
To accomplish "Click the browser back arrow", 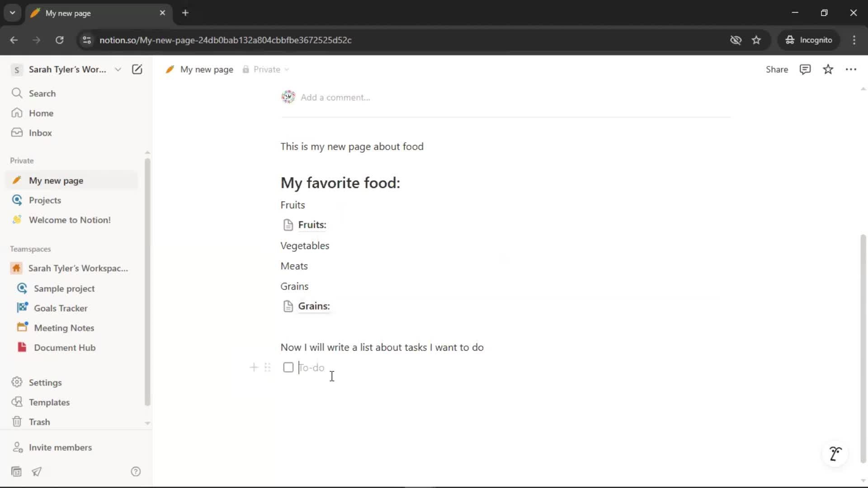I will pos(14,40).
